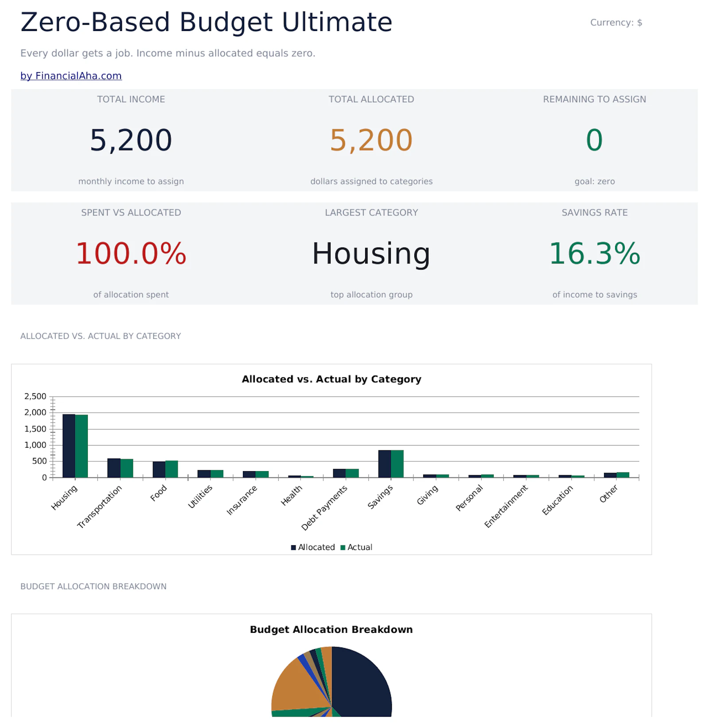This screenshot has height=728, width=709.
Task: Click the bar chart title 'Allocated vs. Actual by Category'
Action: click(331, 379)
